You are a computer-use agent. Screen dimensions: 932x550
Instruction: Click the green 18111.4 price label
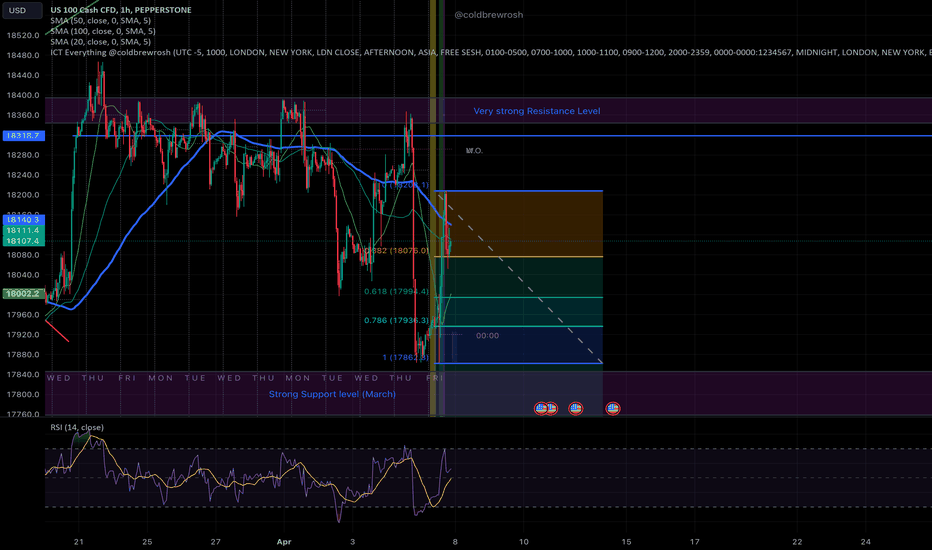pos(23,231)
